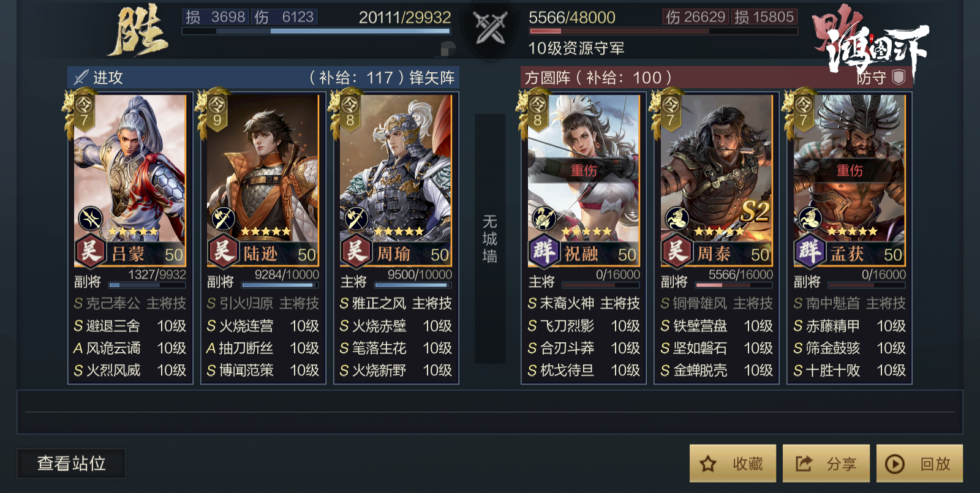Click the 群 faction badge on 祝融
This screenshot has height=493, width=980.
[x=544, y=251]
